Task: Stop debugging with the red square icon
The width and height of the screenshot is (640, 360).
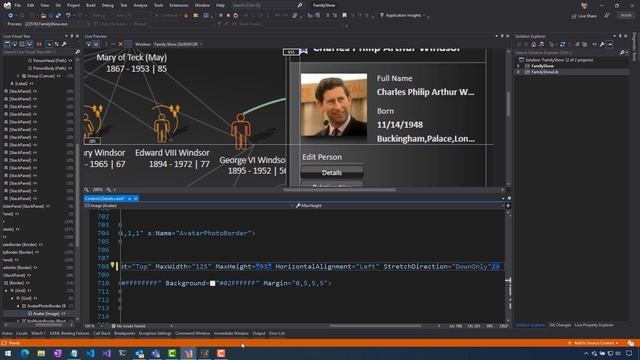Action: click(228, 16)
